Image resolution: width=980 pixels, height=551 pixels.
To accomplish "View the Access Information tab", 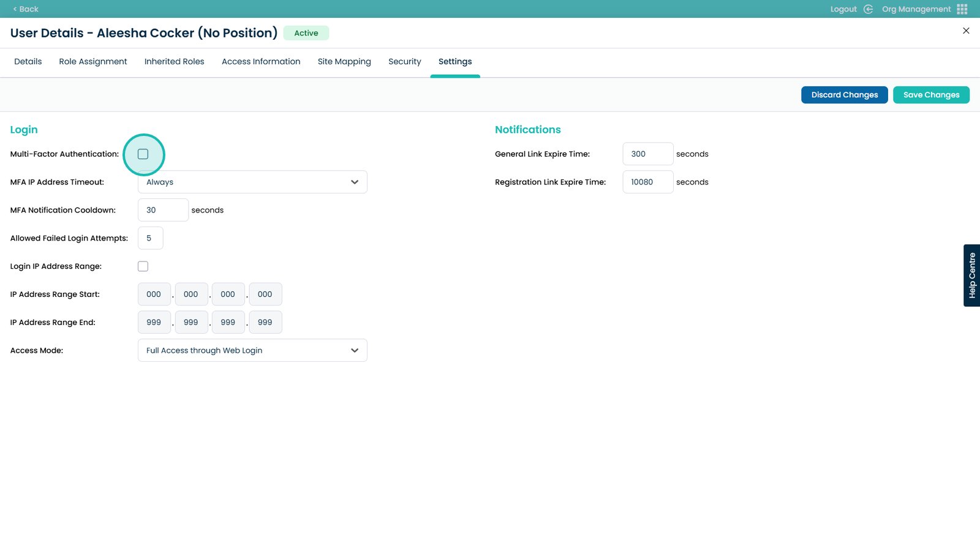I will tap(261, 62).
